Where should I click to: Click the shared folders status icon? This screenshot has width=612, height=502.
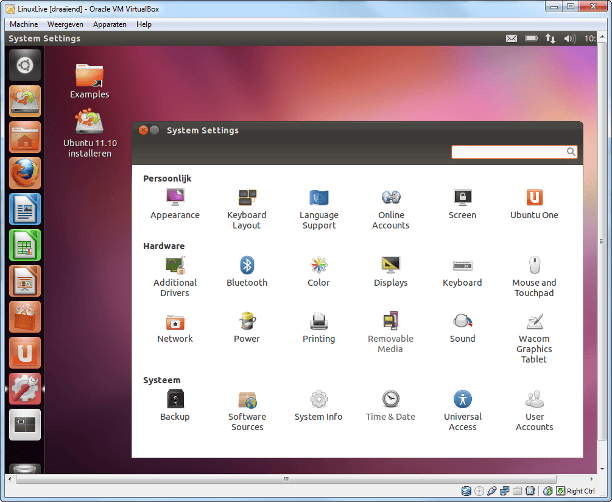click(x=518, y=491)
